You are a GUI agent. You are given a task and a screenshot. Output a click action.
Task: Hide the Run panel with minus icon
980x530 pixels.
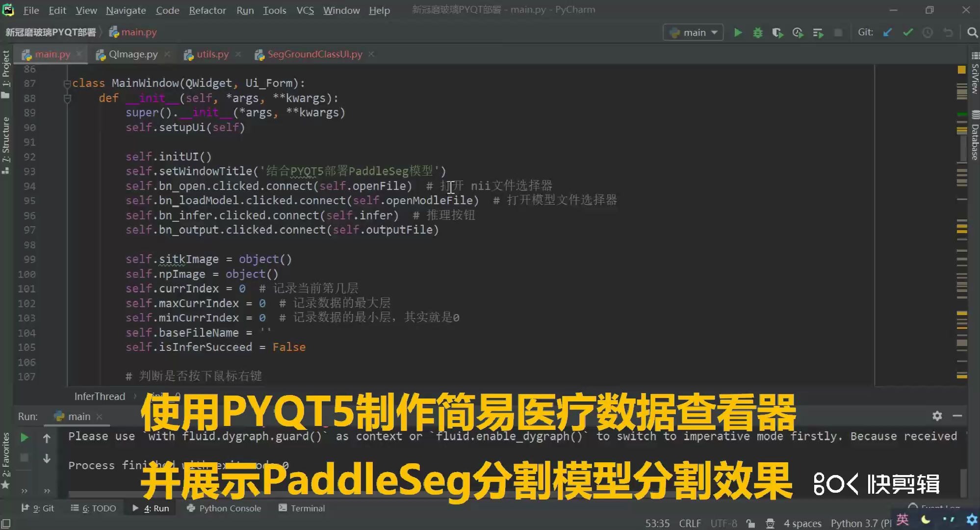point(957,416)
